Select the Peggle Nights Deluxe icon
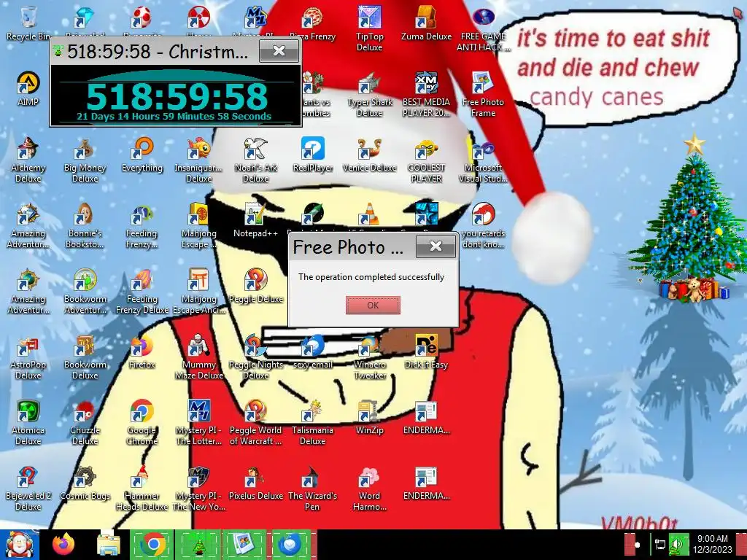The image size is (747, 560). [256, 357]
